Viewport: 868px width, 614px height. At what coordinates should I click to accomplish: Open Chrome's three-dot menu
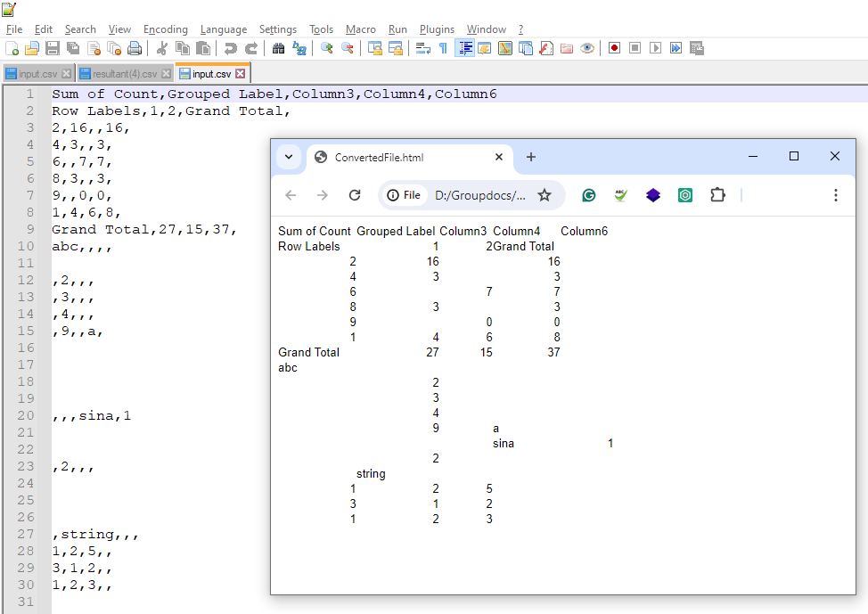tap(835, 194)
